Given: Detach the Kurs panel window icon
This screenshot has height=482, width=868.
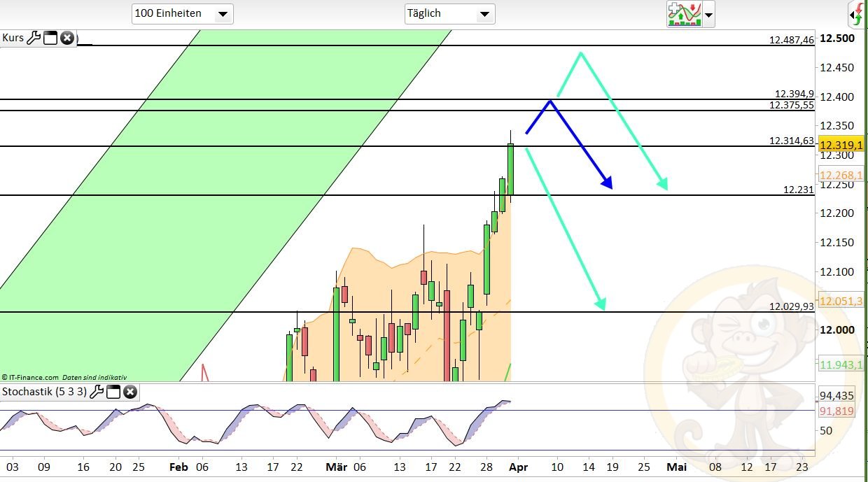Looking at the screenshot, I should tap(50, 38).
